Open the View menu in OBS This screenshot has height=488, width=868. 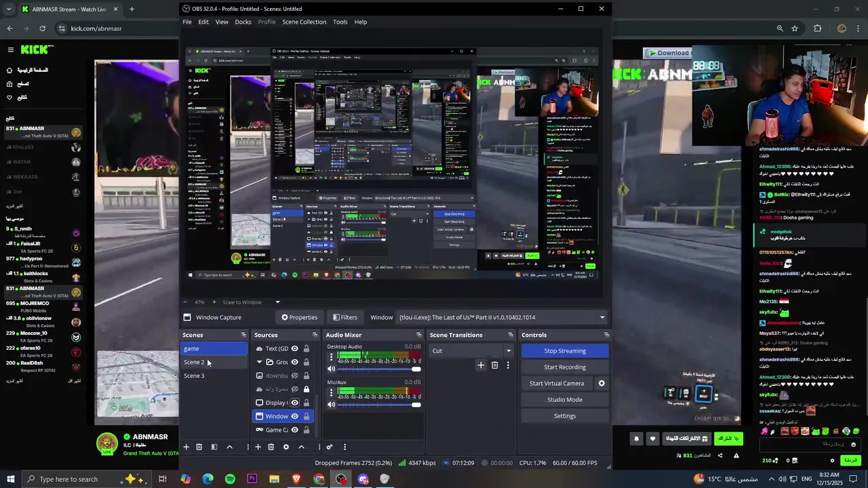coord(222,22)
